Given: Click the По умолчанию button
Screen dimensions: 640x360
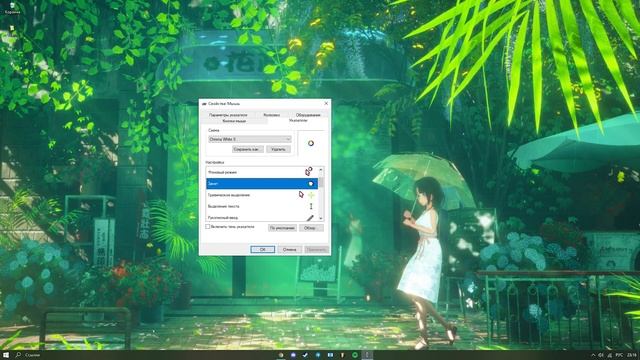Looking at the screenshot, I should point(282,228).
